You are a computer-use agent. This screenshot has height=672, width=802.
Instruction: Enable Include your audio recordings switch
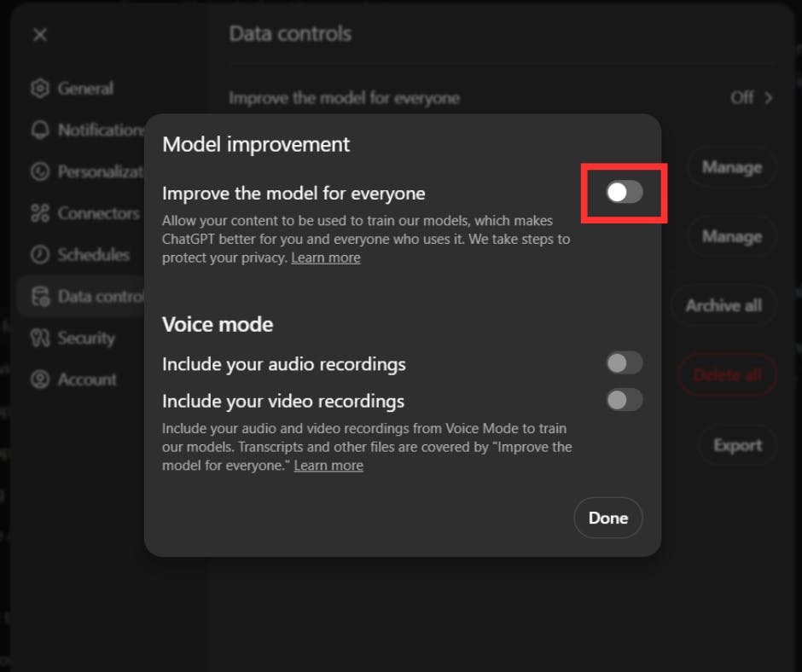pos(624,363)
